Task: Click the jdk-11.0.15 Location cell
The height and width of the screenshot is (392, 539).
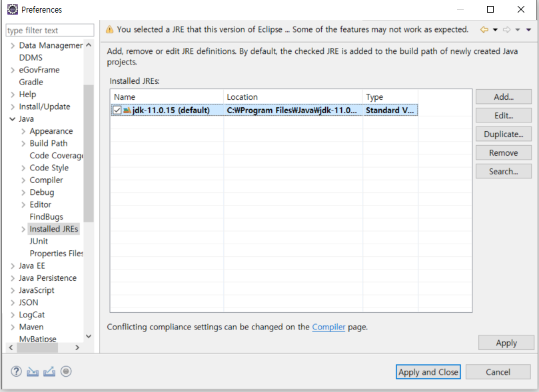Action: [x=293, y=110]
